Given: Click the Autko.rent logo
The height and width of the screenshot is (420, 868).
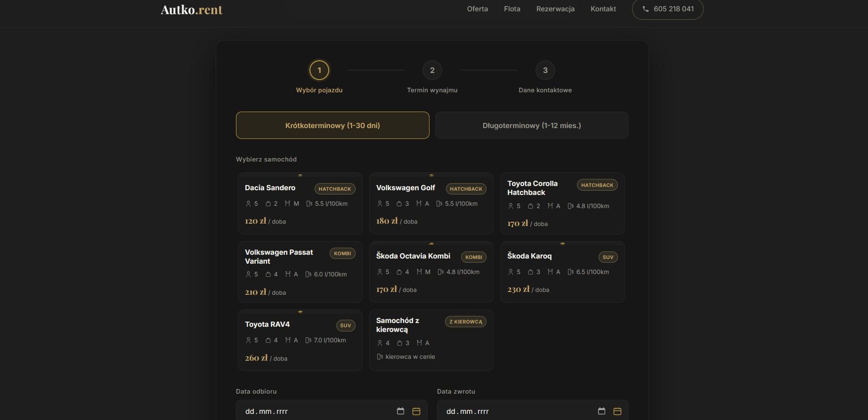Looking at the screenshot, I should point(192,9).
